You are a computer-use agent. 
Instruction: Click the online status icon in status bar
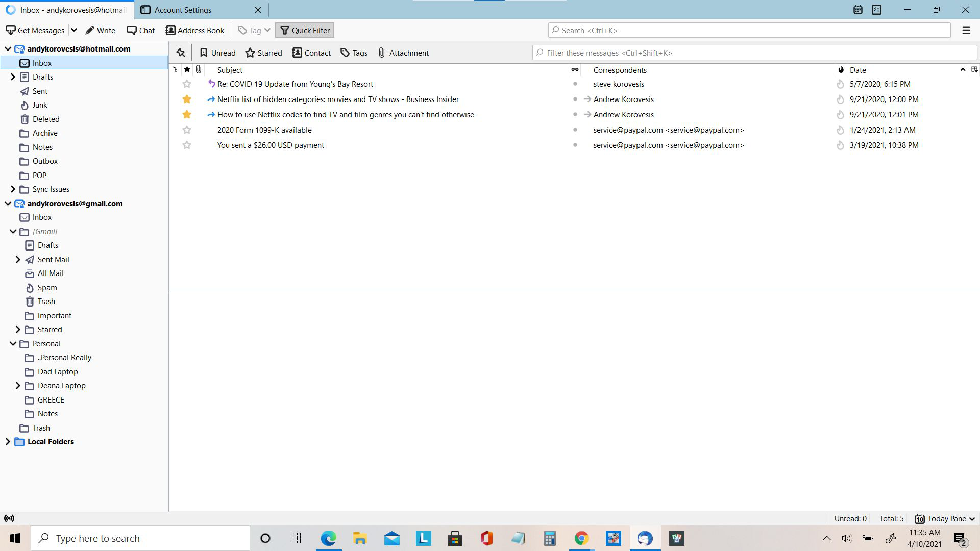[x=9, y=519]
